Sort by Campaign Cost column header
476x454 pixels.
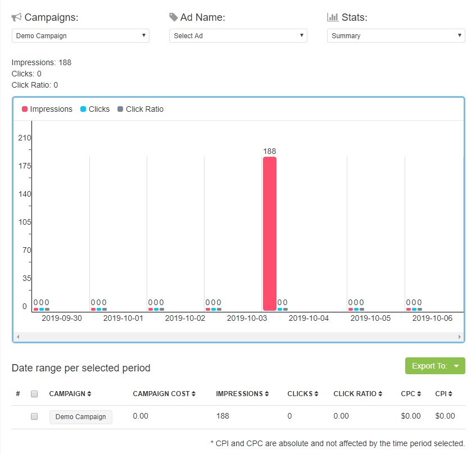click(x=165, y=394)
